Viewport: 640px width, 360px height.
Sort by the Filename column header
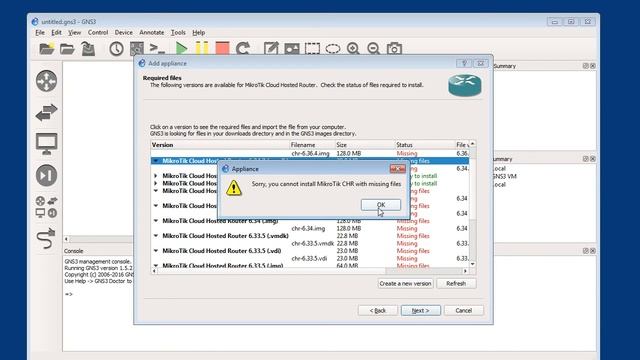[312, 145]
